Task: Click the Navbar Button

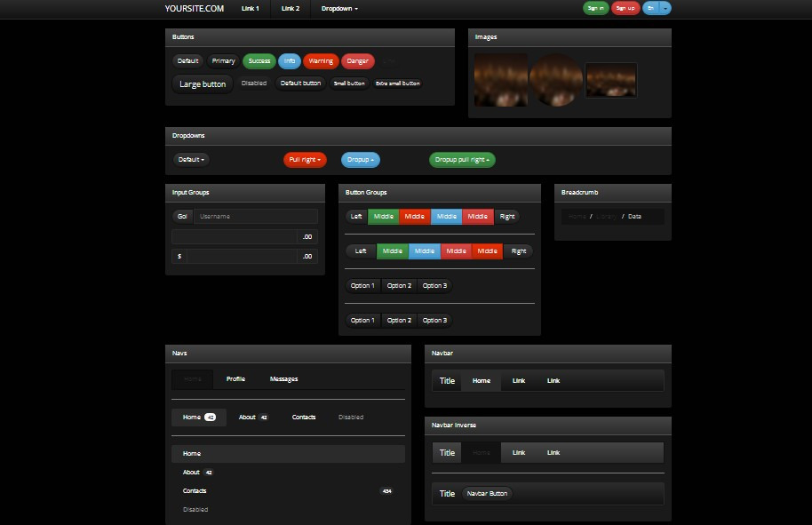Action: [x=487, y=493]
